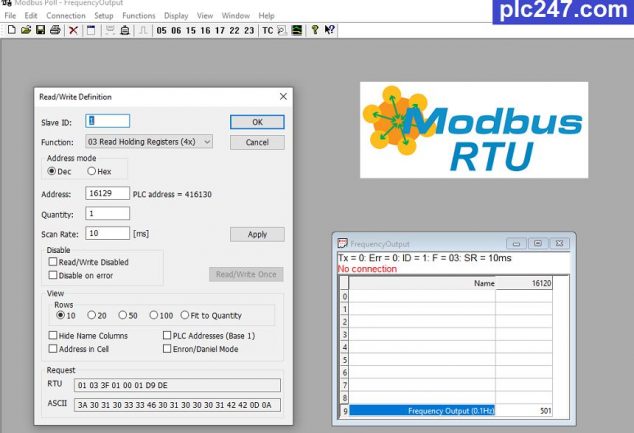
Task: Click the Address field showing 16129
Action: (x=108, y=193)
